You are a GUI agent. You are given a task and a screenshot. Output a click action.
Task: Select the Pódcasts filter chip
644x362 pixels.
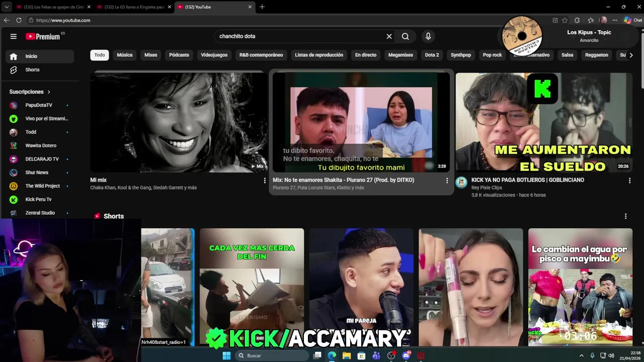[x=179, y=55]
